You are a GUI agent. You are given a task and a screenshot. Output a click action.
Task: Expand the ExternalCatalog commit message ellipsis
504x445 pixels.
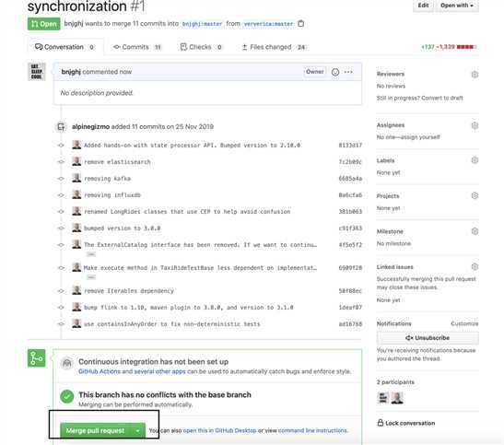pyautogui.click(x=91, y=254)
